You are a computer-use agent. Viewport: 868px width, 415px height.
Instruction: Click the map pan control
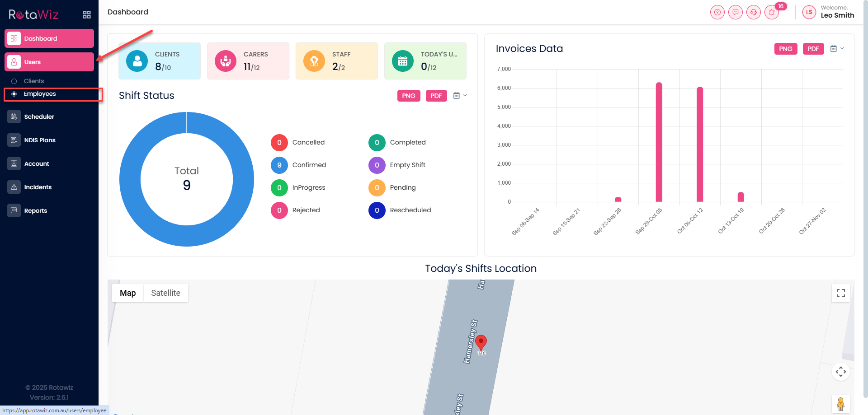click(x=840, y=372)
